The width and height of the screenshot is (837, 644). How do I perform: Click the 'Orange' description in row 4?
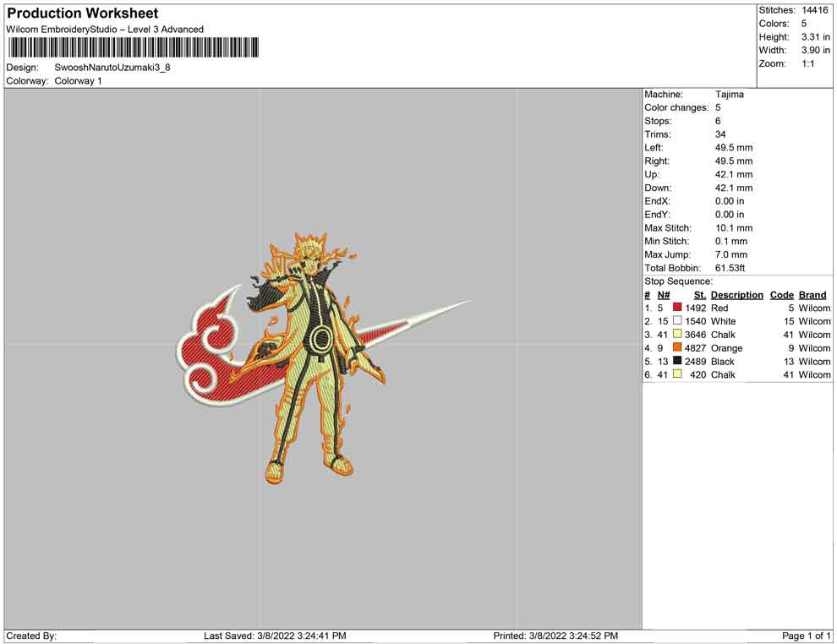pos(726,348)
